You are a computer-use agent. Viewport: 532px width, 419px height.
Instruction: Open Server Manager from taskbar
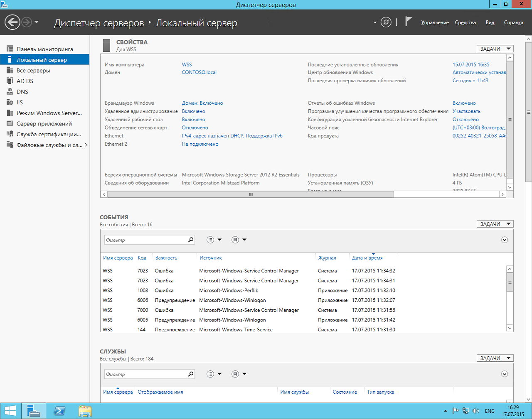click(33, 411)
